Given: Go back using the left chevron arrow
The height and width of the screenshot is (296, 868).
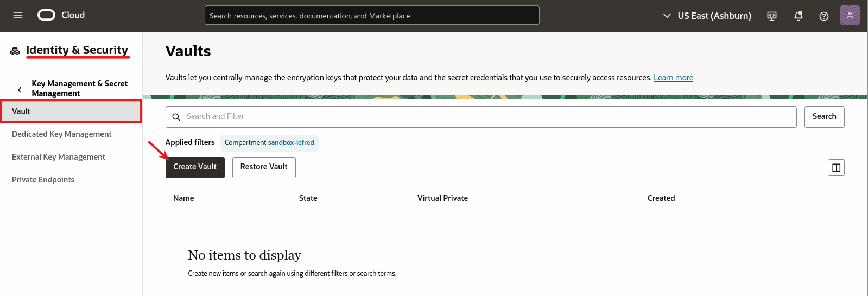Looking at the screenshot, I should tap(20, 90).
